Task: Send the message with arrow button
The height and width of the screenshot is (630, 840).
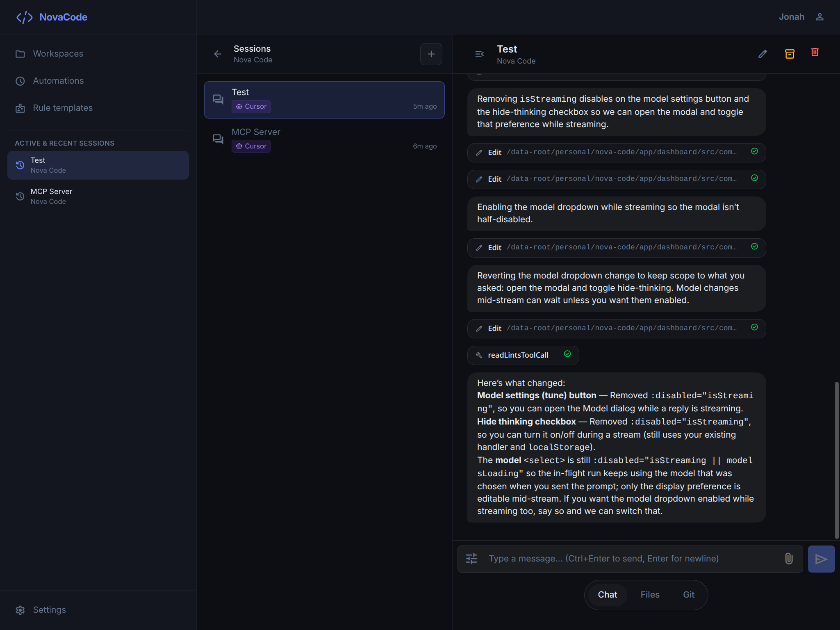Action: point(821,559)
